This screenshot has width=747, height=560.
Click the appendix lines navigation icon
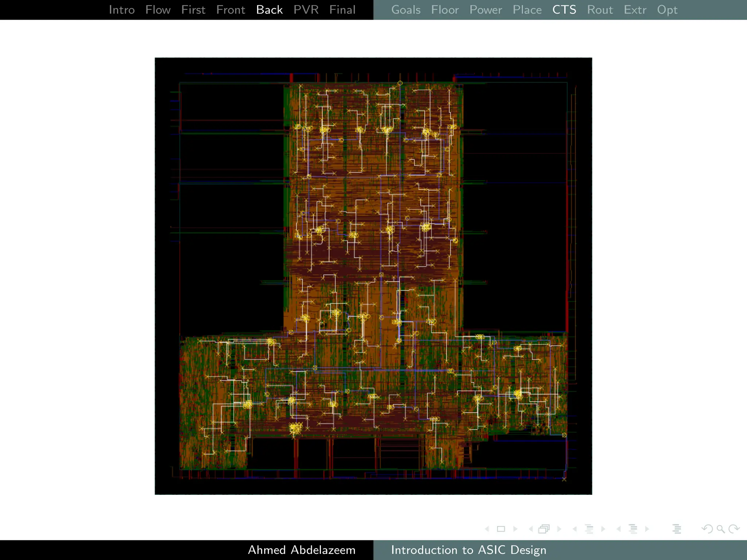click(x=677, y=529)
